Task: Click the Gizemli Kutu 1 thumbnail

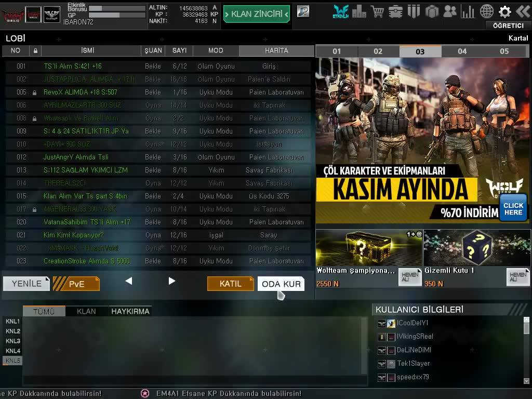Action: pyautogui.click(x=477, y=248)
